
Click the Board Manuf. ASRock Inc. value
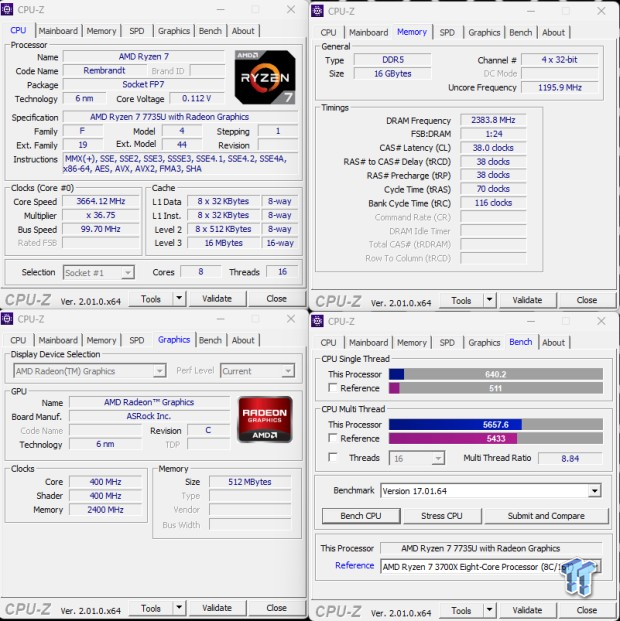149,416
